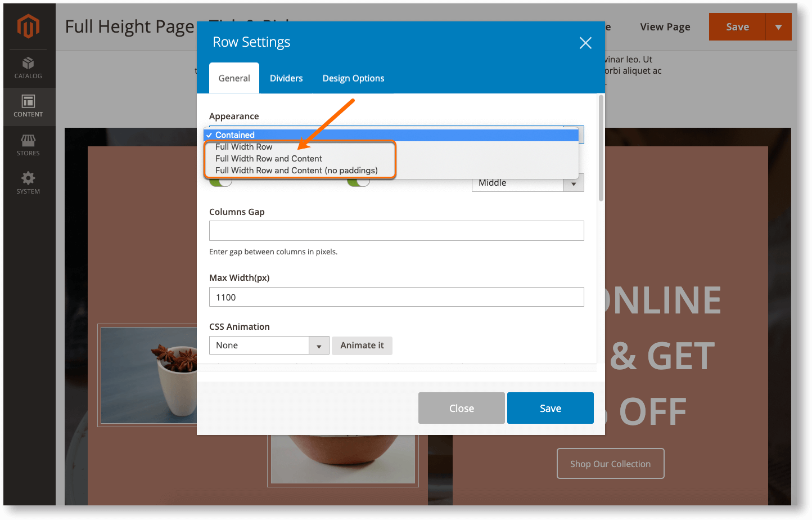
Task: Open the Catalog section in the sidebar
Action: (x=28, y=68)
